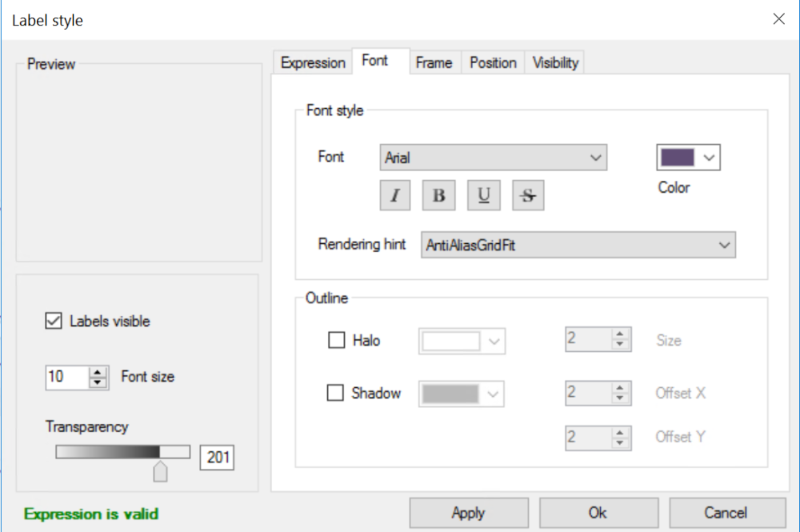
Task: Make the label text bold
Action: [438, 194]
